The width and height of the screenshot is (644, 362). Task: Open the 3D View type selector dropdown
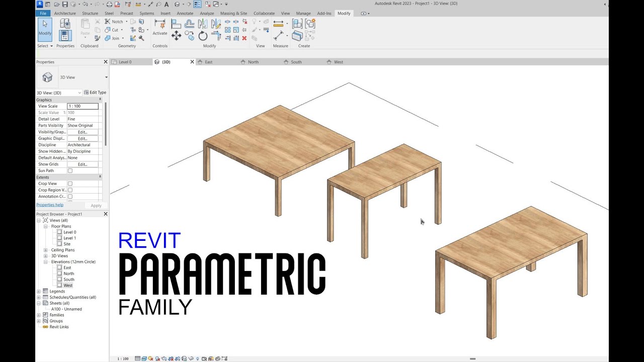pyautogui.click(x=106, y=77)
